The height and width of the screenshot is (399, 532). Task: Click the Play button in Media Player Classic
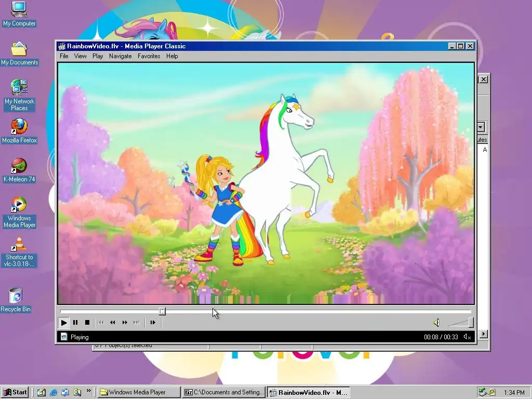(64, 323)
